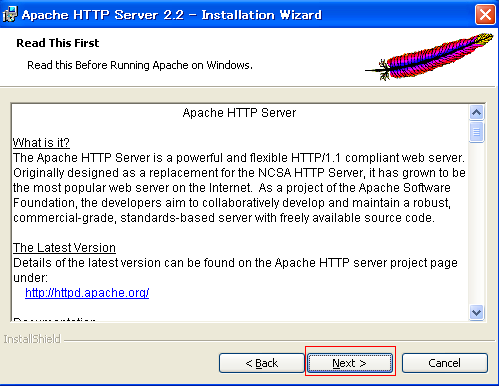Click inside the readme text paragraph

coord(239,188)
